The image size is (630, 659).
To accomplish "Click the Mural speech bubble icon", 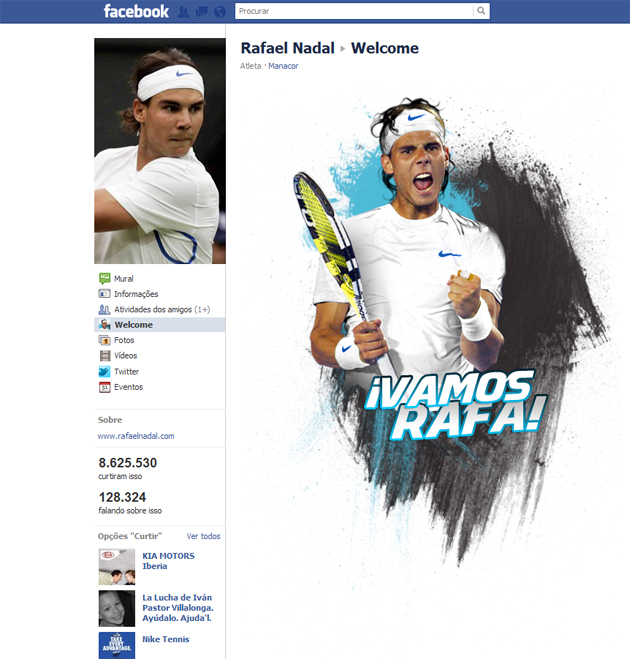I will 104,278.
